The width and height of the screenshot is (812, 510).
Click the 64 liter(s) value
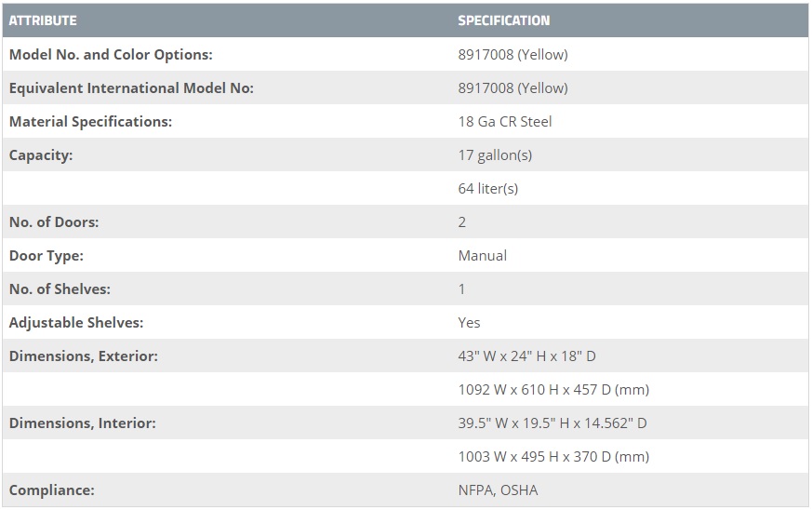pyautogui.click(x=488, y=188)
